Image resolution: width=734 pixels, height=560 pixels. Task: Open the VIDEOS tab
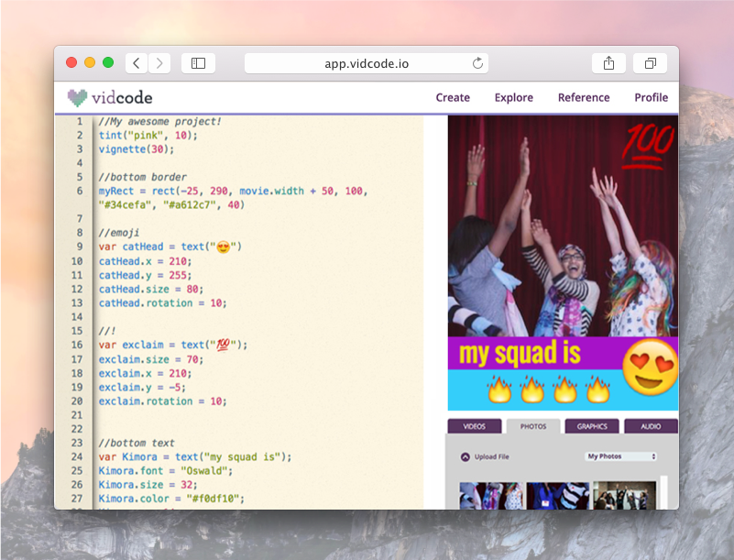[x=475, y=425]
